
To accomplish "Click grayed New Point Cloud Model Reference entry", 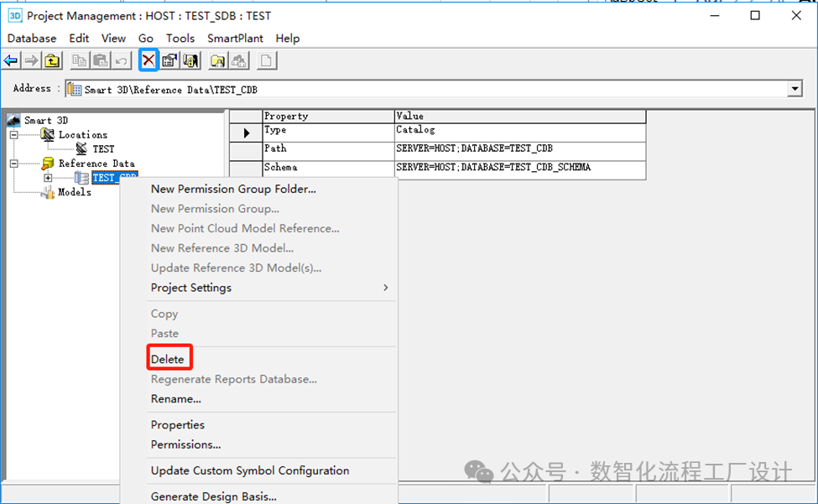I will click(x=245, y=229).
